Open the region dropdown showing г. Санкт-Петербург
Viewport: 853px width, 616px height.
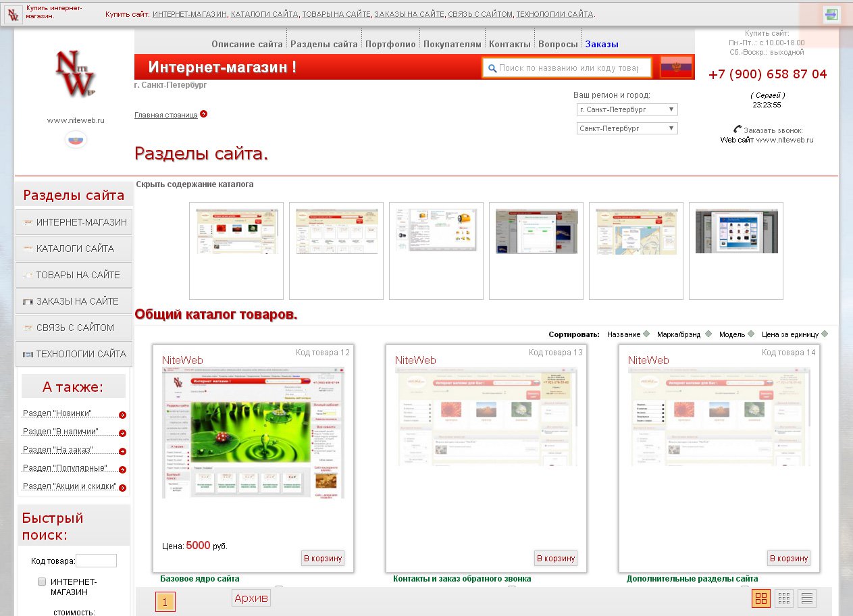click(627, 109)
